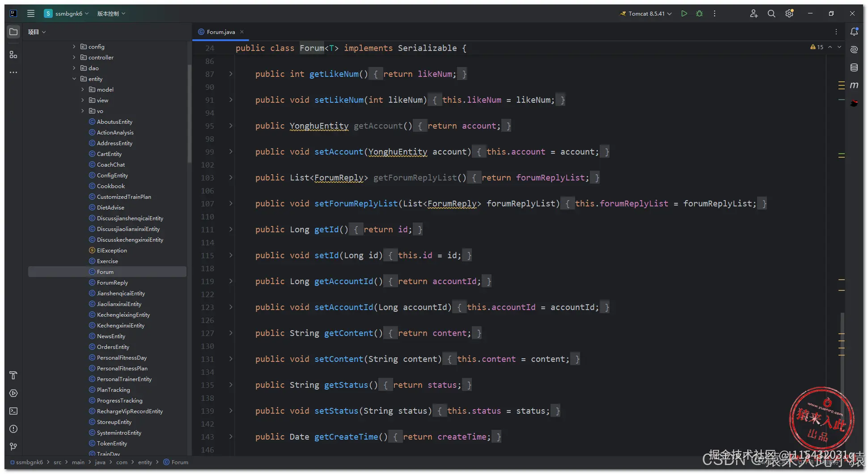Viewport: 868px width, 474px height.
Task: Expand the controller folder
Action: 74,57
